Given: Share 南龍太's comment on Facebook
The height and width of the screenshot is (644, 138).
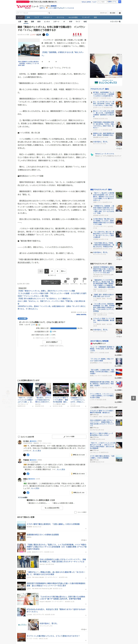Looking at the screenshot, I should (x=28, y=493).
